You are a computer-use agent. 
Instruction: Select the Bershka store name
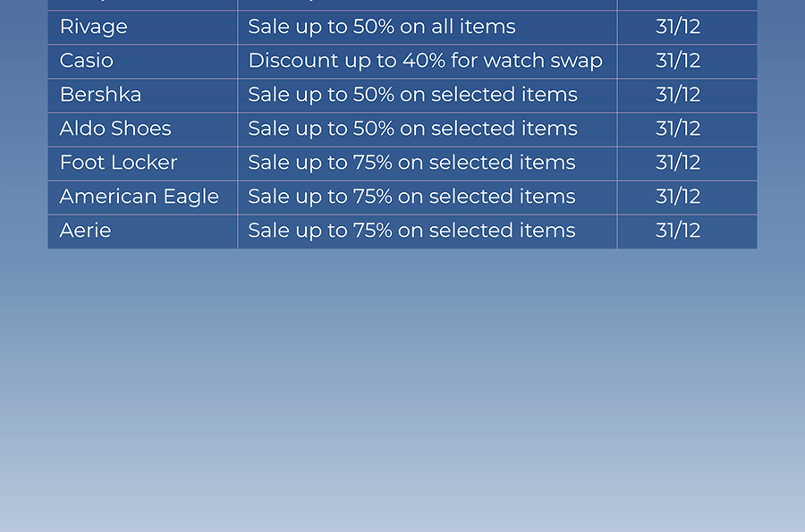[x=100, y=95]
